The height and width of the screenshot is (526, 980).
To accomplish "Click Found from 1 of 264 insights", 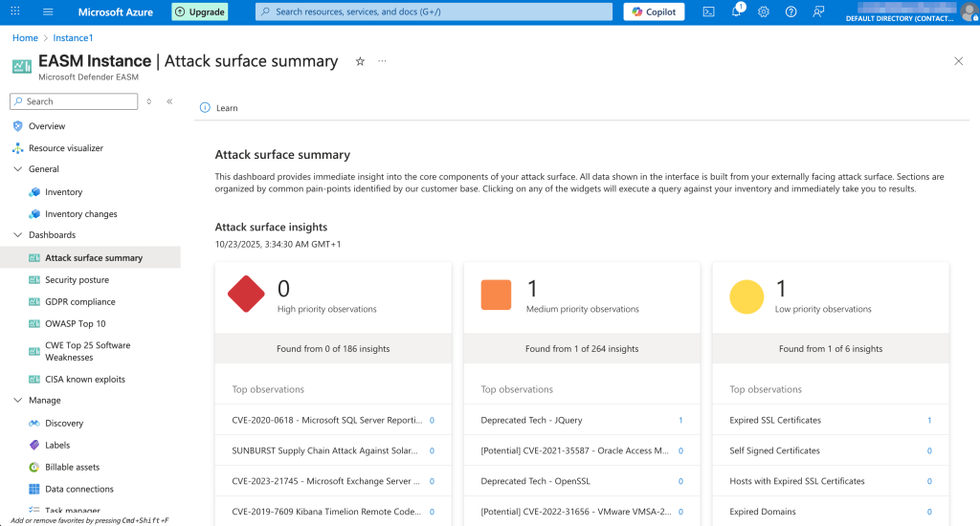I will (x=582, y=348).
